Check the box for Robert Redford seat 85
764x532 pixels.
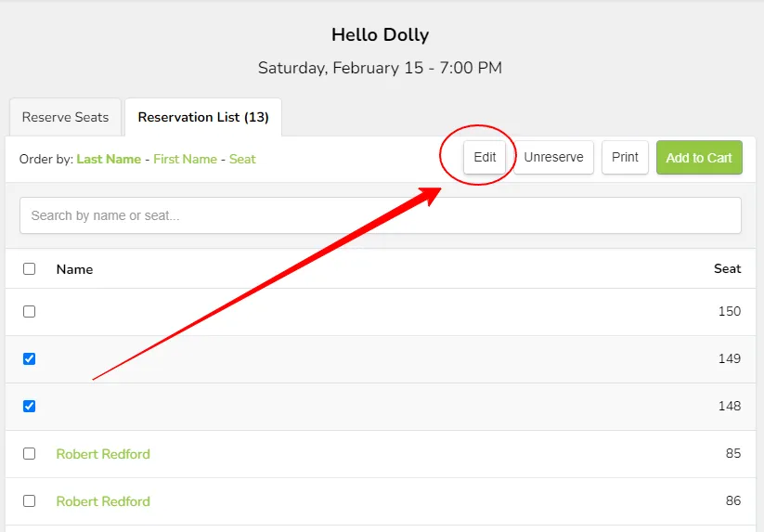29,454
